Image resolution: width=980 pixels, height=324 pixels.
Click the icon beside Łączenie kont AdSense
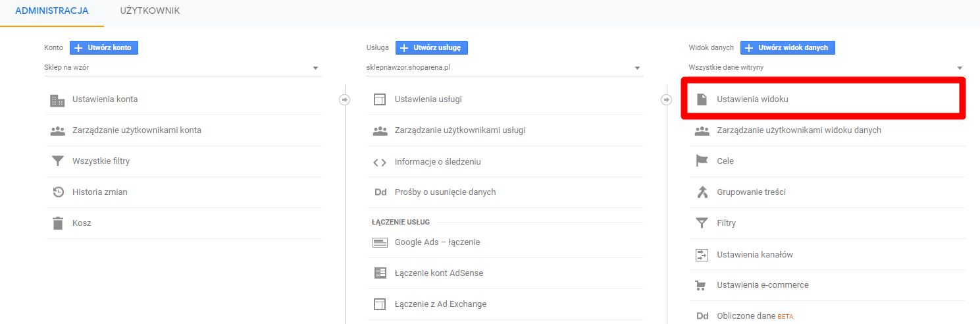tap(380, 273)
